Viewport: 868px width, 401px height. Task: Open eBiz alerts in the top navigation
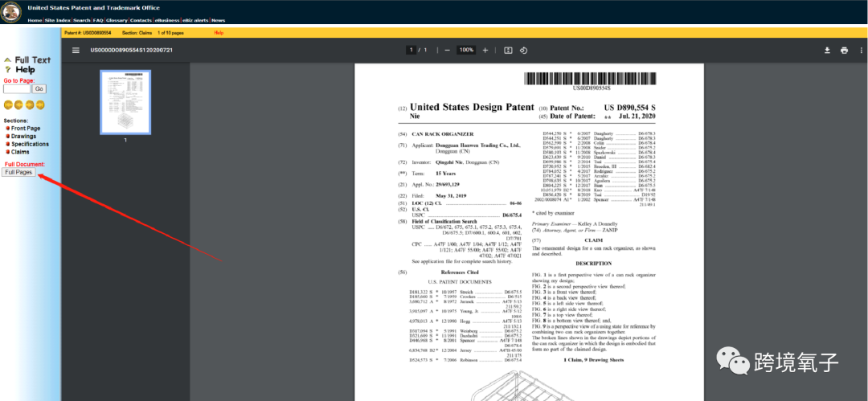pyautogui.click(x=195, y=20)
